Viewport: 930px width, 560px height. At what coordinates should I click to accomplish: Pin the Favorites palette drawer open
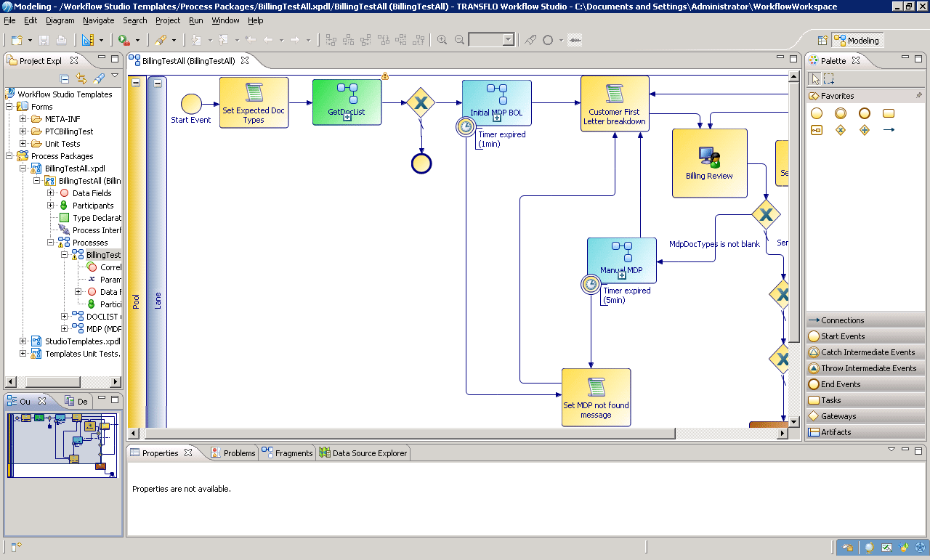919,95
